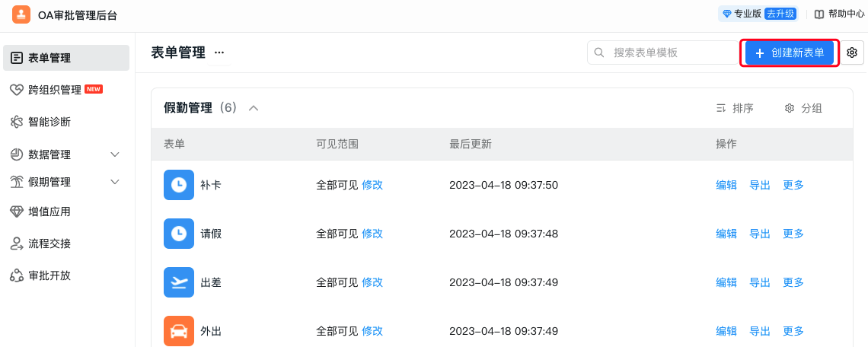Click the 分组 gear icon
The image size is (868, 347).
click(x=790, y=109)
